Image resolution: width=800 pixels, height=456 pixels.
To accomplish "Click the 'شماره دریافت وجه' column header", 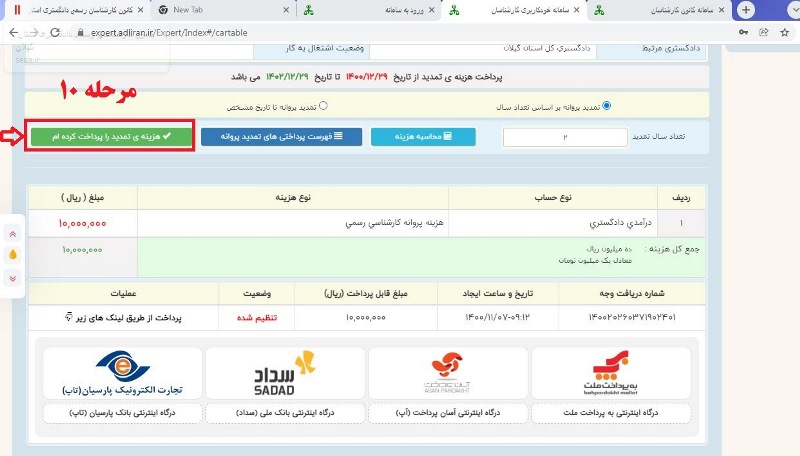I will tap(632, 293).
